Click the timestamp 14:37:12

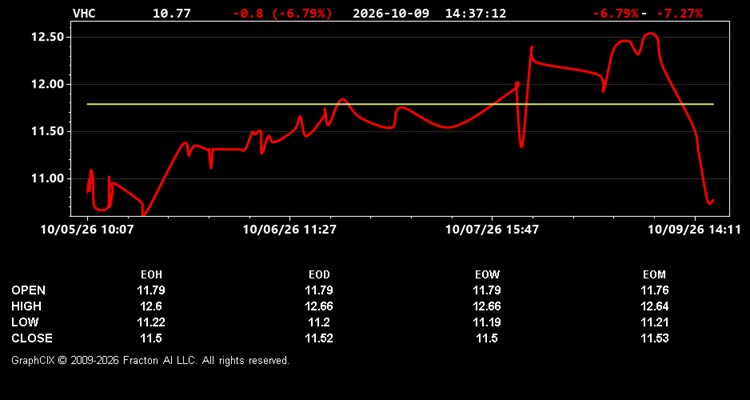tap(475, 13)
